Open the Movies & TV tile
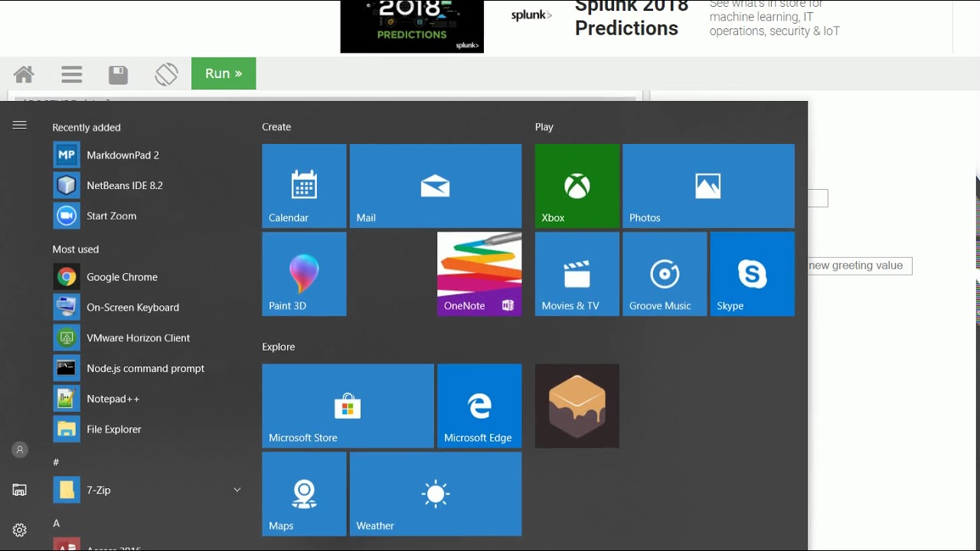 (x=577, y=274)
